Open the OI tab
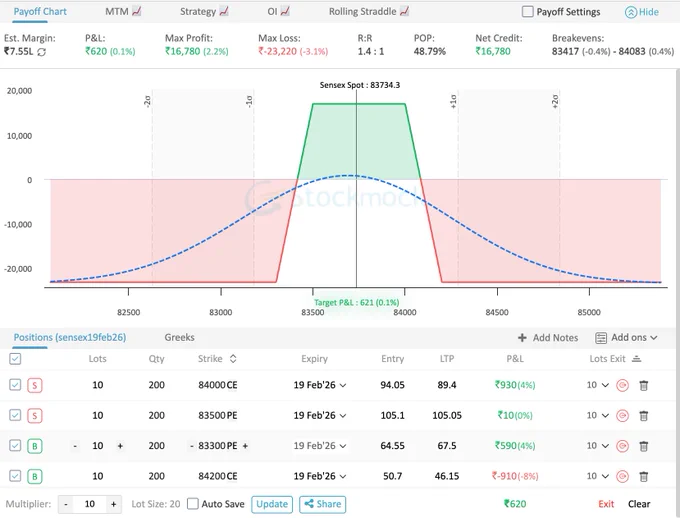680x518 pixels. tap(278, 12)
